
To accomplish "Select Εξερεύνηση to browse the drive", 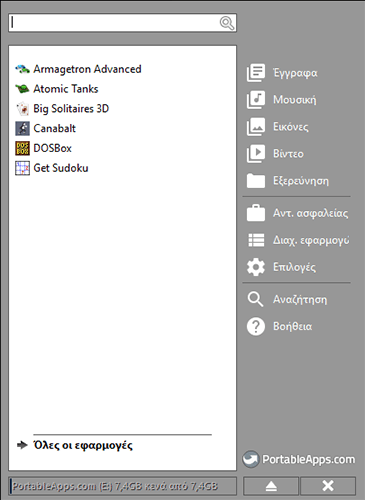I will coord(301,181).
